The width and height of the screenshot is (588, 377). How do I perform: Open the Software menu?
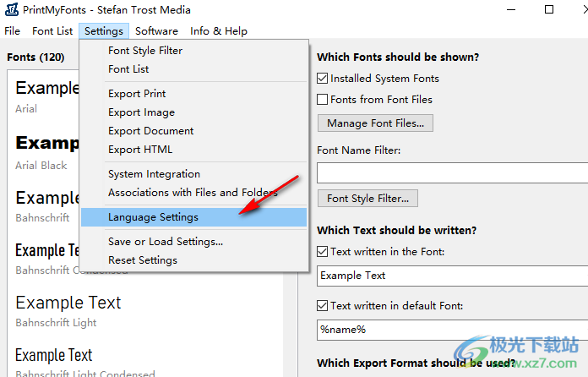(157, 30)
